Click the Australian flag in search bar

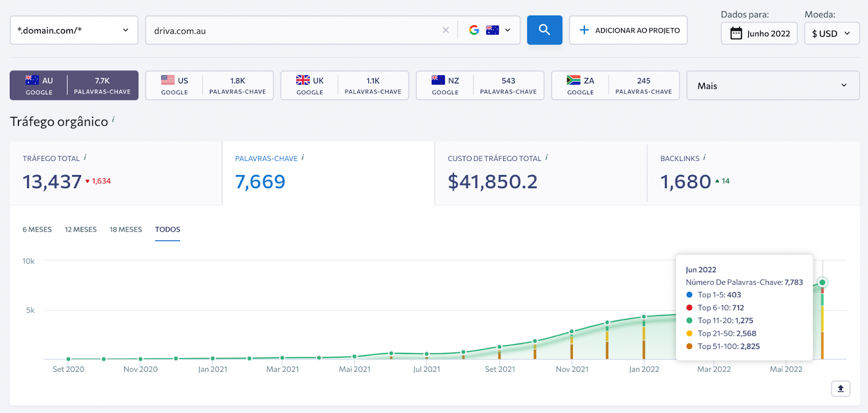492,30
